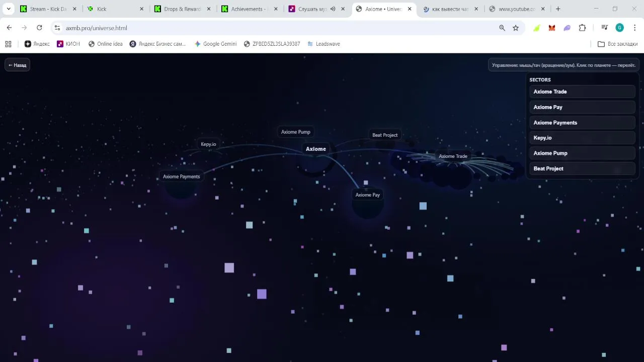Open zoom magnifier icon in address bar
The image size is (644, 362).
coord(502,28)
